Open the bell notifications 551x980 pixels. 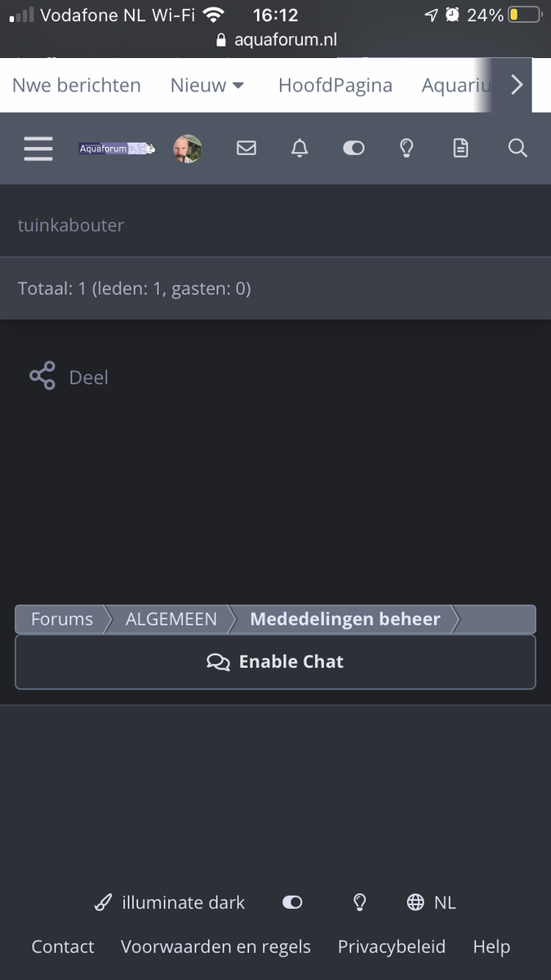tap(300, 148)
